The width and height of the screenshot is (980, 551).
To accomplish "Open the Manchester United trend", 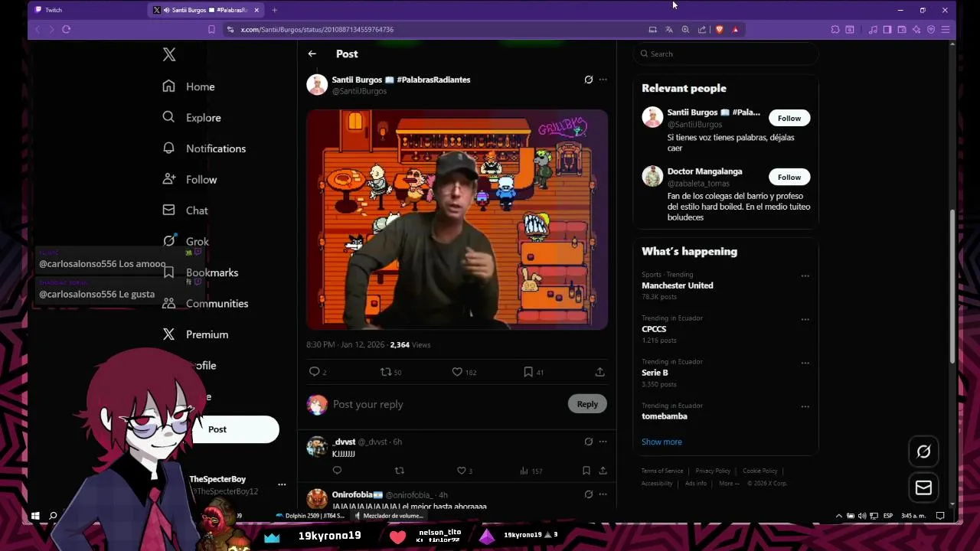I will (x=677, y=285).
